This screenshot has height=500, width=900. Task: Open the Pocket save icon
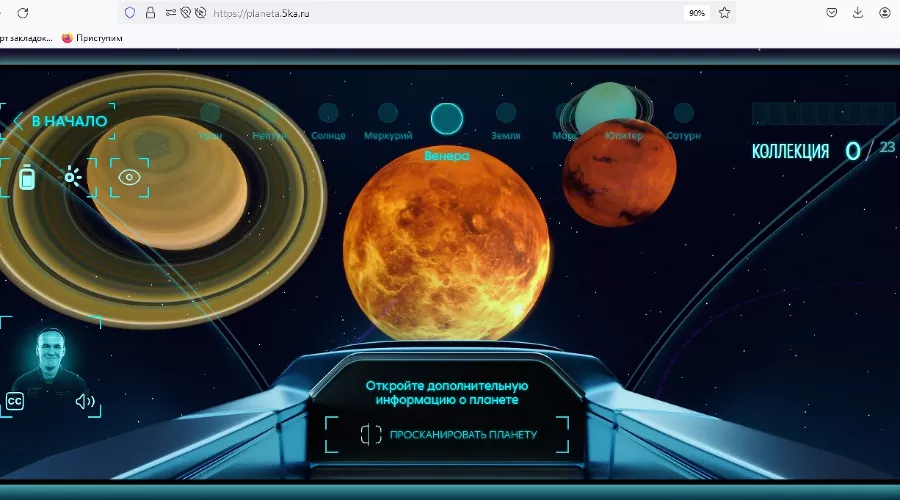[x=832, y=13]
